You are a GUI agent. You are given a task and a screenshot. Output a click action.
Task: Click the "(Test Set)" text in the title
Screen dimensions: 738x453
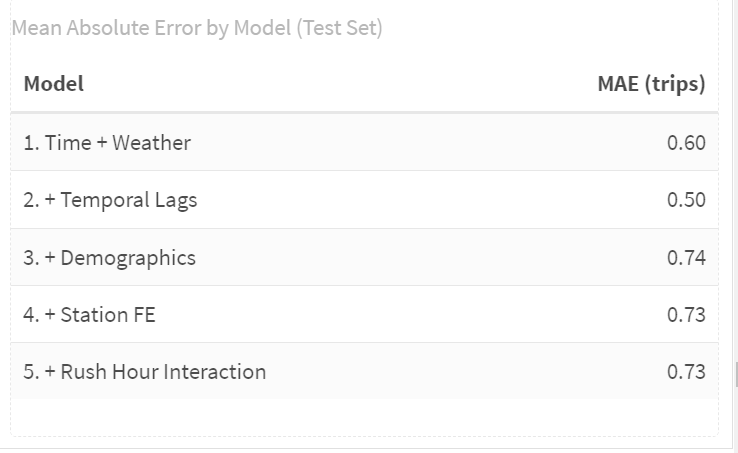[339, 28]
